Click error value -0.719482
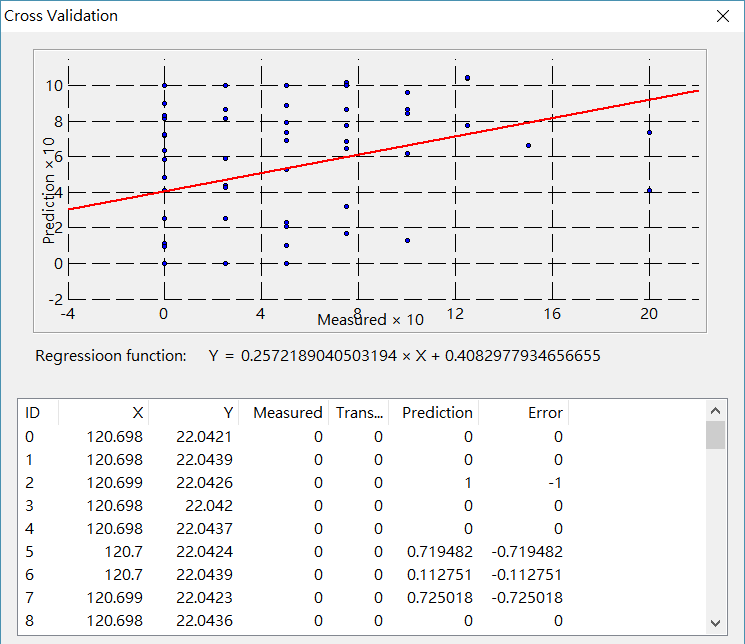This screenshot has height=644, width=745. pos(527,552)
